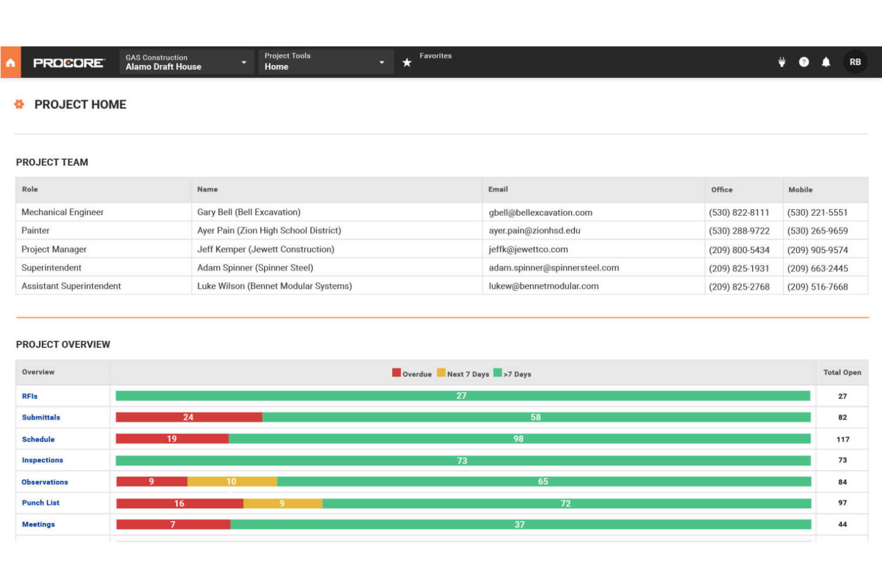882x588 pixels.
Task: Open the Favorites menu
Action: coord(436,56)
